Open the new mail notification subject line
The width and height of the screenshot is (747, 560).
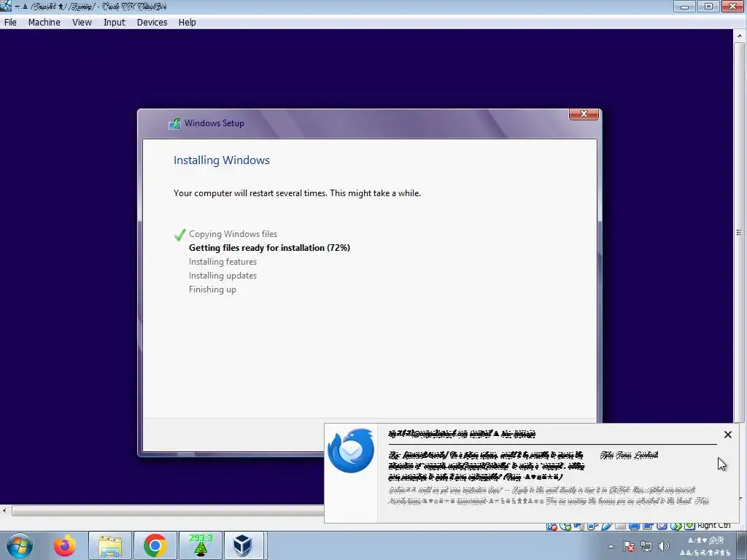pos(487,465)
